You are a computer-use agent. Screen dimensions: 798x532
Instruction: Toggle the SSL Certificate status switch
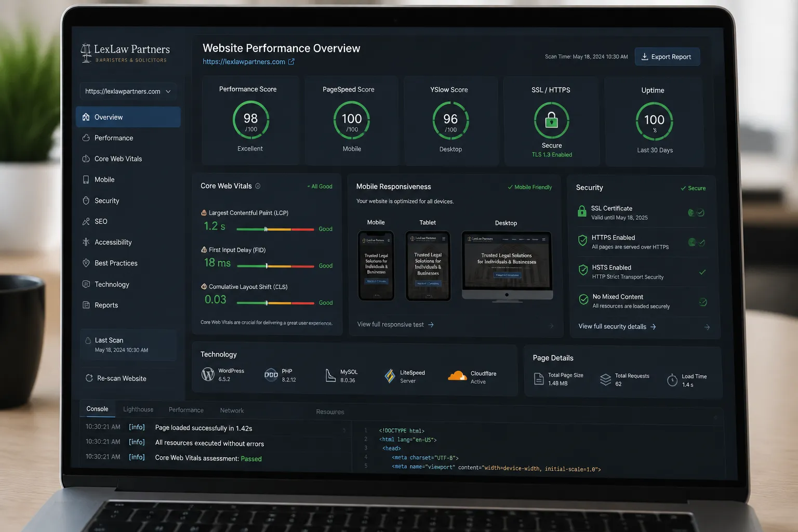pyautogui.click(x=696, y=212)
